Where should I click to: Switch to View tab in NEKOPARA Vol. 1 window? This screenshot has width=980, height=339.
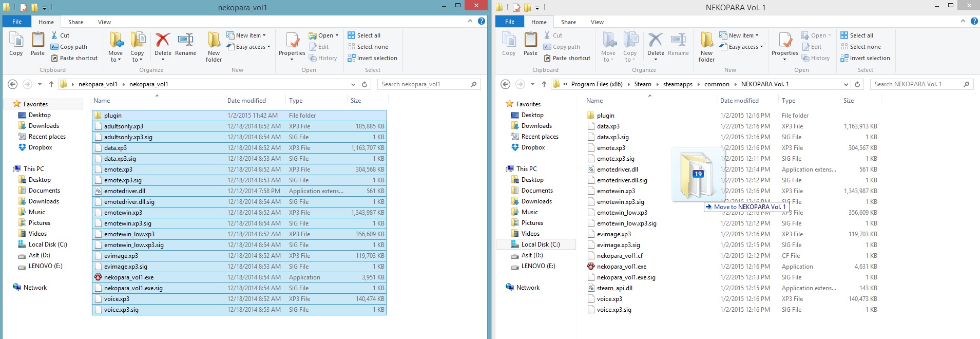[x=598, y=22]
